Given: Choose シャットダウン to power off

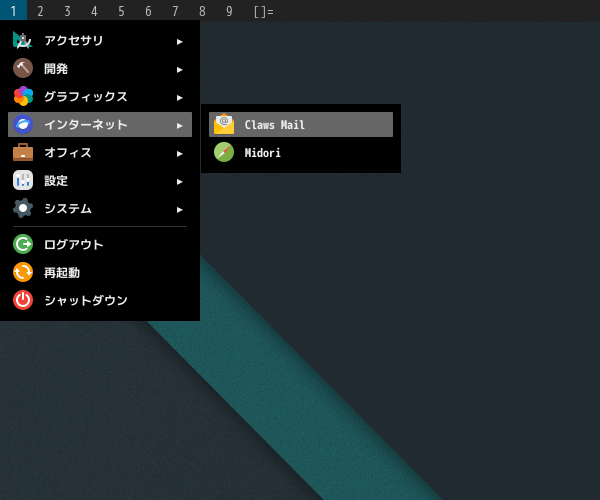Looking at the screenshot, I should pyautogui.click(x=100, y=300).
